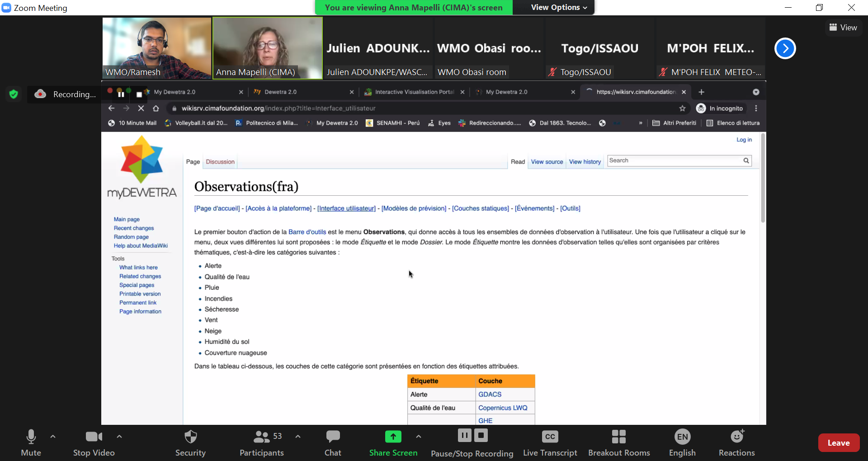Image resolution: width=868 pixels, height=461 pixels.
Task: Stop the recording in bottom toolbar
Action: click(481, 435)
